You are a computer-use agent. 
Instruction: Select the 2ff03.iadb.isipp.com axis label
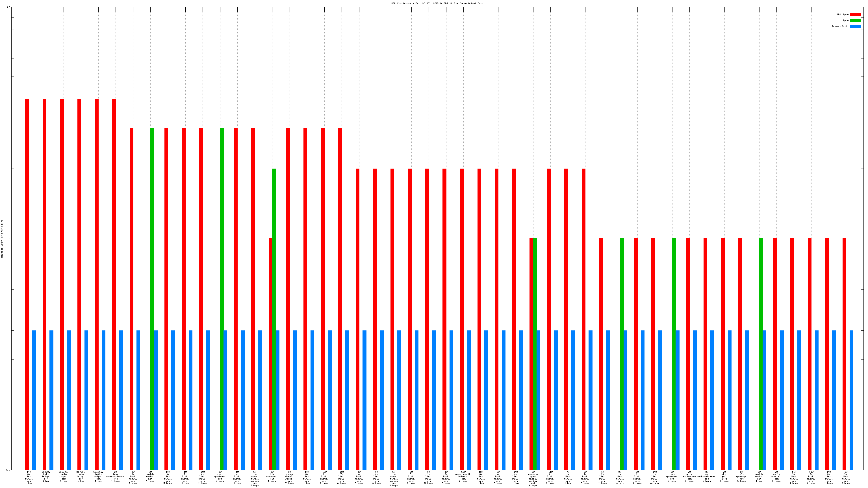[x=81, y=476]
